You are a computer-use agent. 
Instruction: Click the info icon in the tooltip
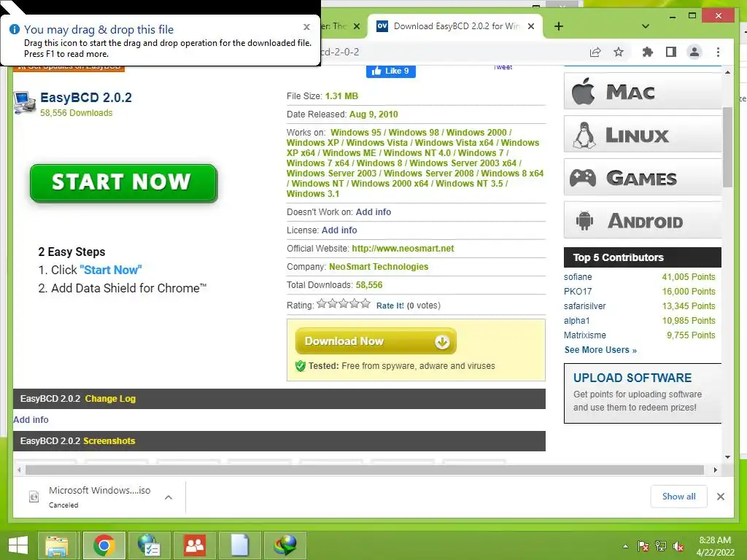tap(15, 29)
